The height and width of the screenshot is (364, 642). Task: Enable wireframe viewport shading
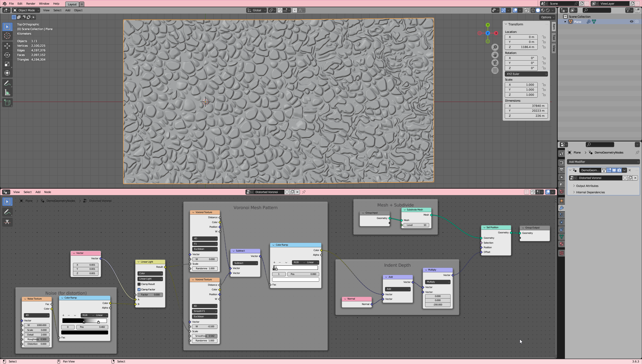[533, 10]
